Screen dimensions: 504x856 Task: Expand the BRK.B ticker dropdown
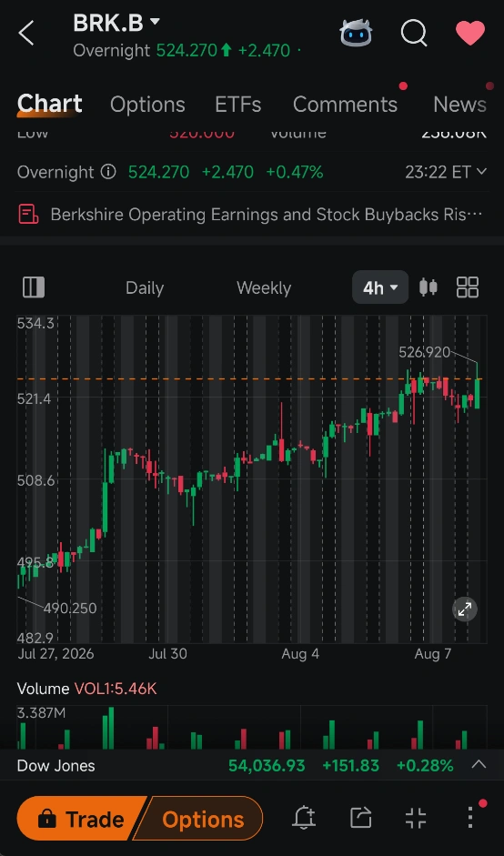[155, 22]
